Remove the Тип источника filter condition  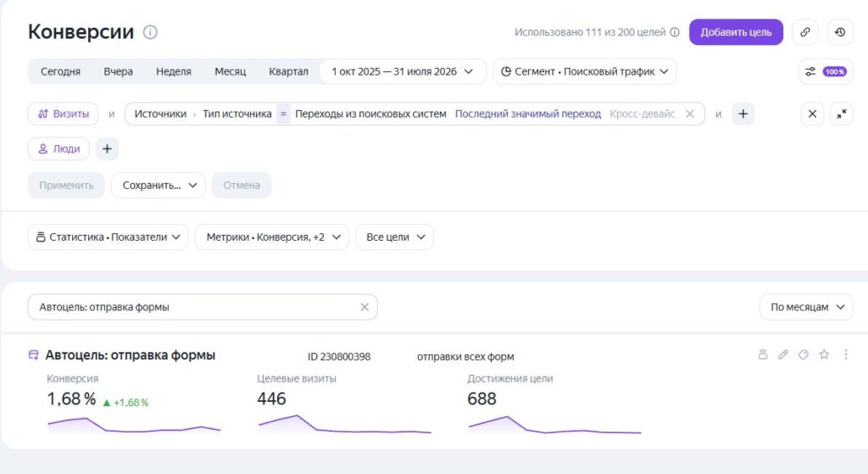[x=690, y=114]
